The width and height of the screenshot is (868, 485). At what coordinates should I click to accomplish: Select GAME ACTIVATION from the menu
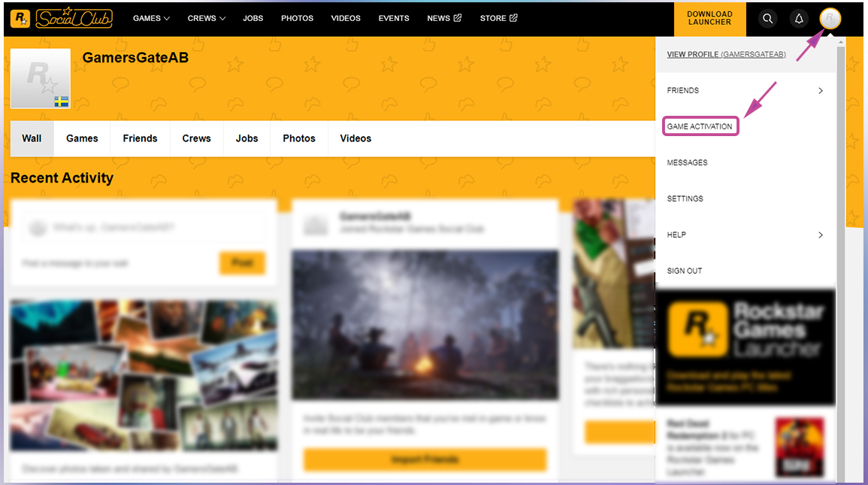pos(700,126)
